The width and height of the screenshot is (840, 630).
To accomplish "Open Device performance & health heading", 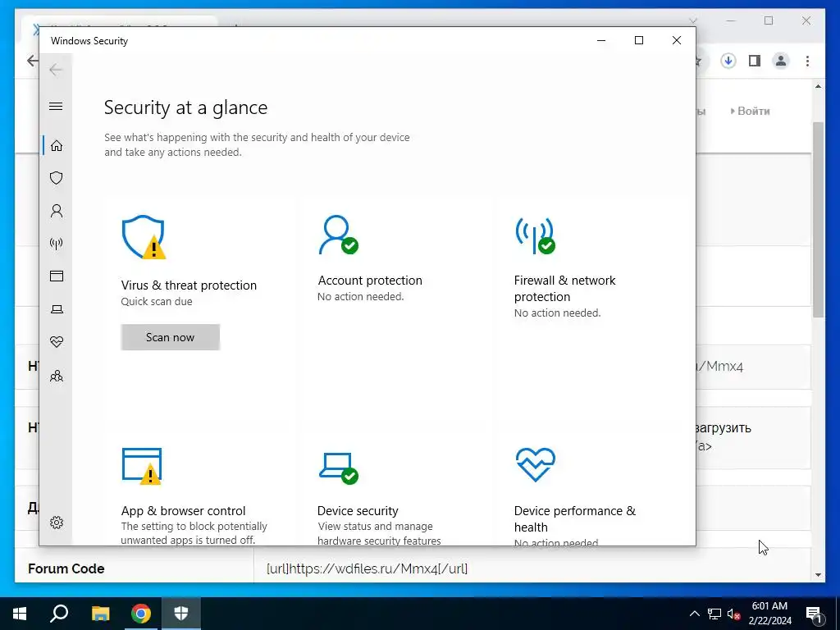I will point(575,518).
